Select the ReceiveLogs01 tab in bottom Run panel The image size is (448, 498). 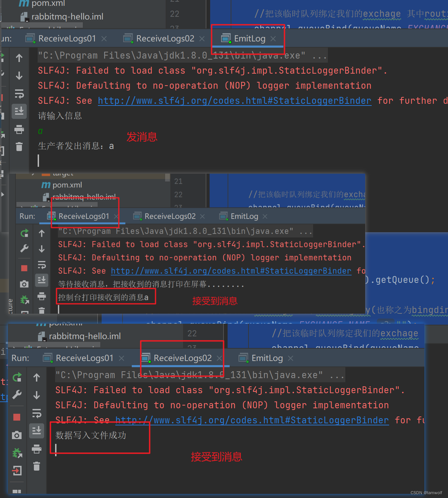coord(78,358)
